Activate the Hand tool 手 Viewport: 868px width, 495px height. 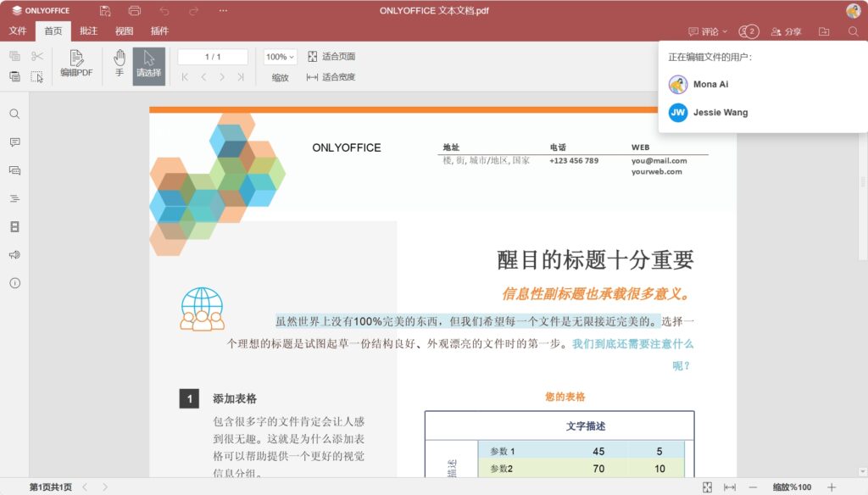coord(120,64)
